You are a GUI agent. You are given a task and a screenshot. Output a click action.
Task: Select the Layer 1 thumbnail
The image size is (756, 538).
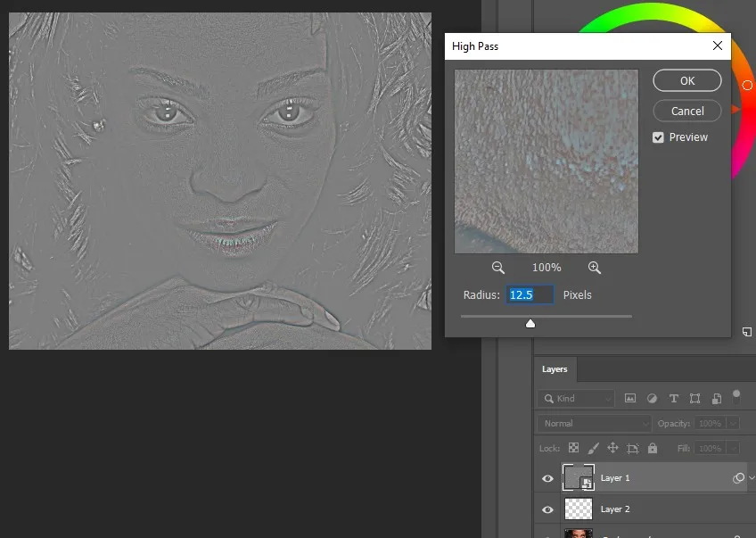tap(578, 477)
